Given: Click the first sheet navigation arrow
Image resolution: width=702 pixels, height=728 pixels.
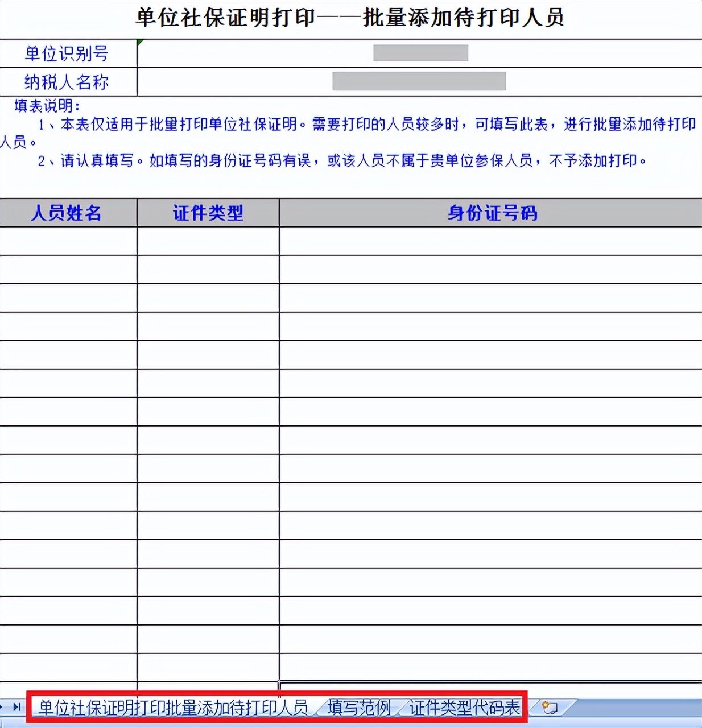Looking at the screenshot, I should pyautogui.click(x=1, y=708).
